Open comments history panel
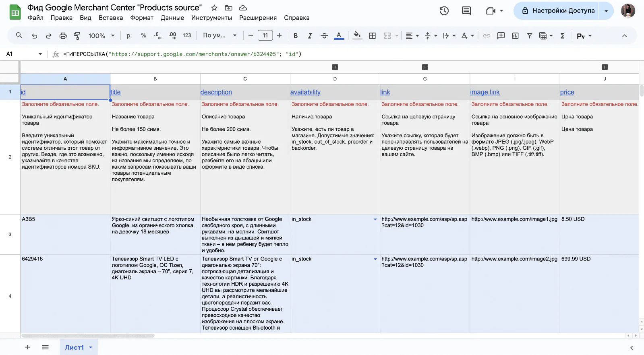 tap(466, 11)
